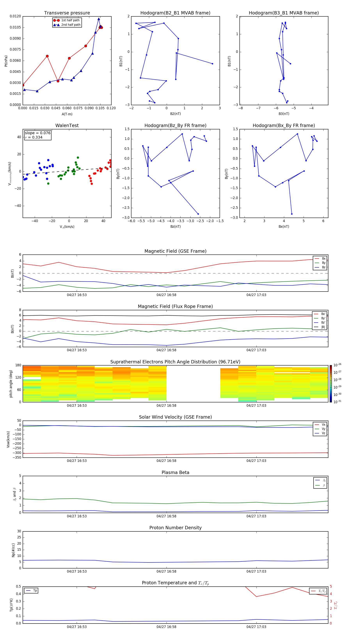
Task: Click the pitch angle color scale bar
Action: pyautogui.click(x=331, y=384)
